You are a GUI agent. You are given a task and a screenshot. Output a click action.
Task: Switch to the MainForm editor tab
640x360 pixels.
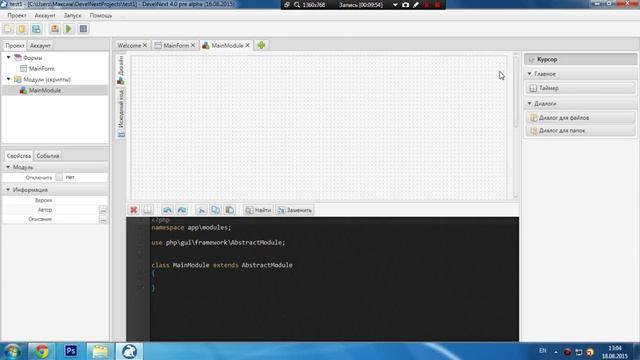[176, 45]
